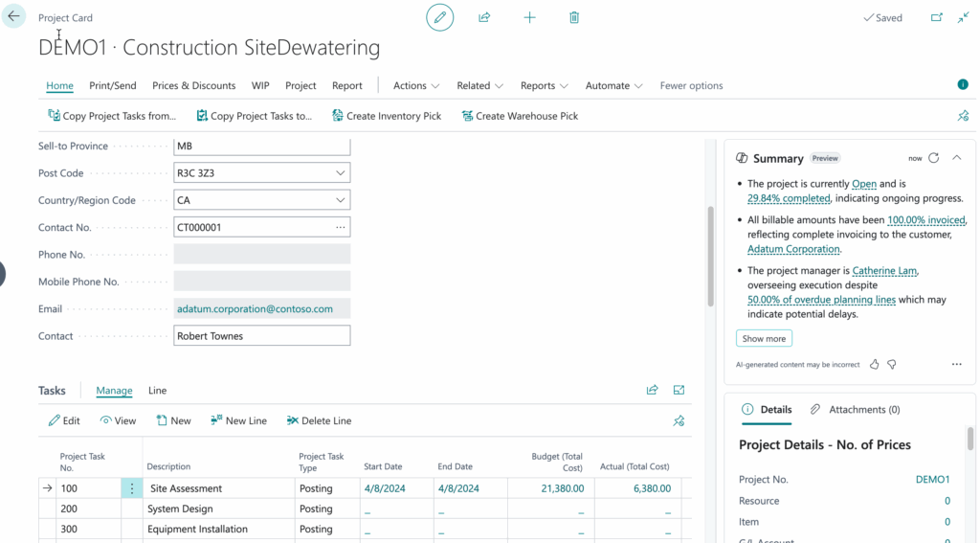Expand the Automate menu
The height and width of the screenshot is (543, 980).
(x=613, y=85)
